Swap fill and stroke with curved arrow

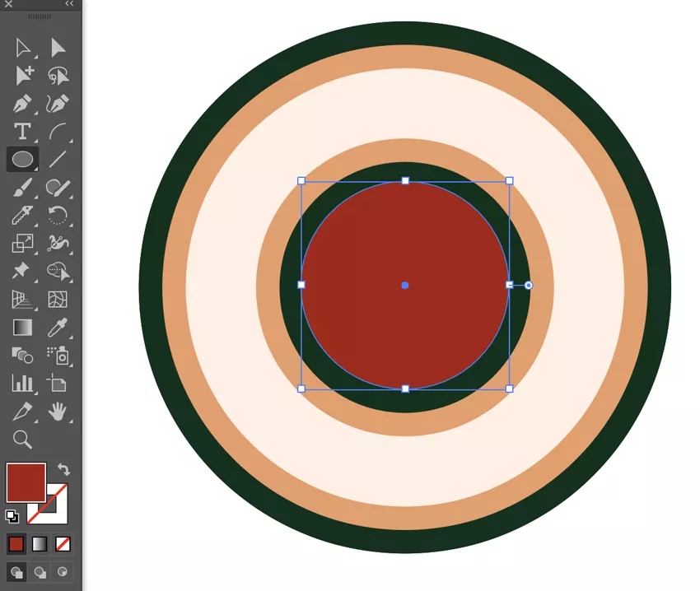[x=64, y=468]
